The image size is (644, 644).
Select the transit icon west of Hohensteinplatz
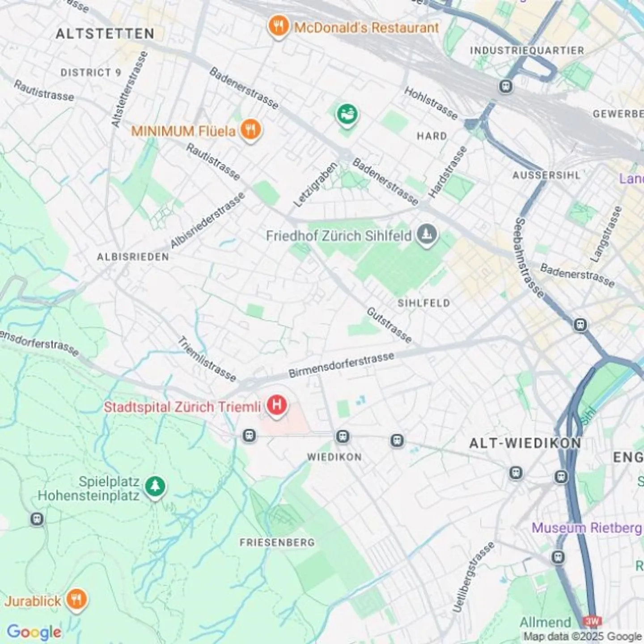[x=37, y=519]
